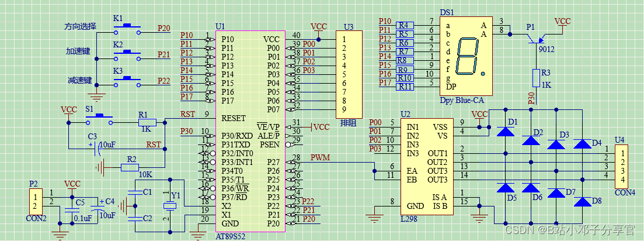The image size is (644, 241).
Task: Select diode D5
Action: pos(505,188)
